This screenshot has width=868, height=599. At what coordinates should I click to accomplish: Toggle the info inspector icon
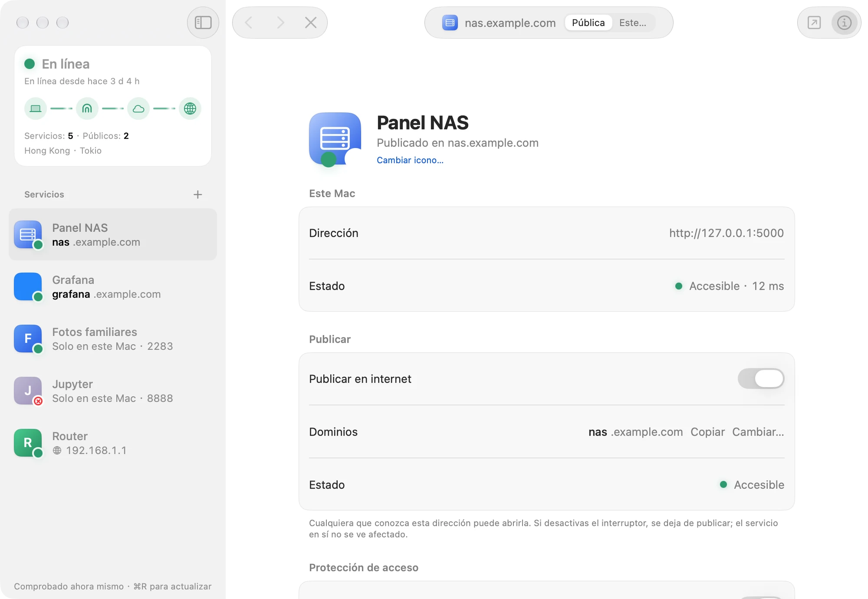coord(844,23)
